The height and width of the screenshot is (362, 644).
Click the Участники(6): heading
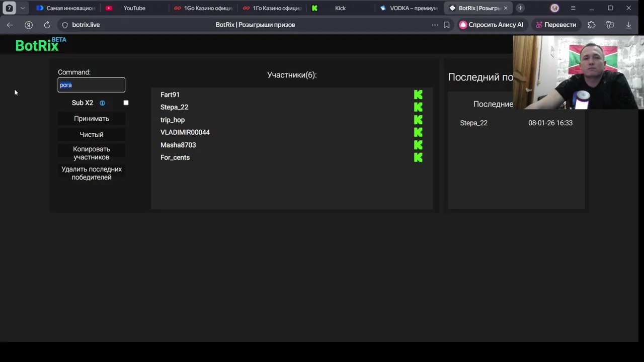[x=292, y=75]
